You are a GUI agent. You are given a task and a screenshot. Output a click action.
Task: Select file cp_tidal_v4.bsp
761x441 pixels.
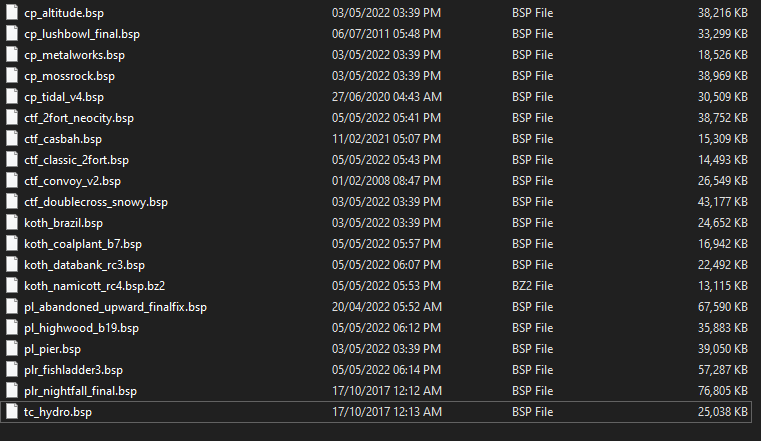coord(64,97)
